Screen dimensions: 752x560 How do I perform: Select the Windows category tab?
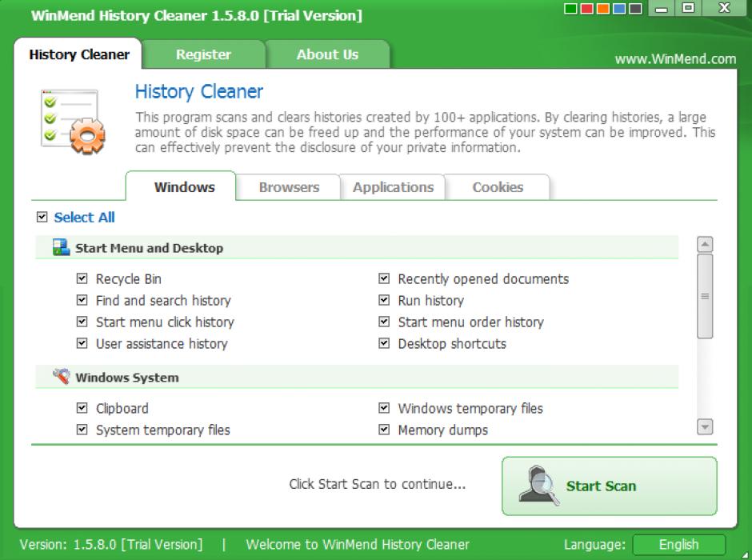click(x=182, y=186)
